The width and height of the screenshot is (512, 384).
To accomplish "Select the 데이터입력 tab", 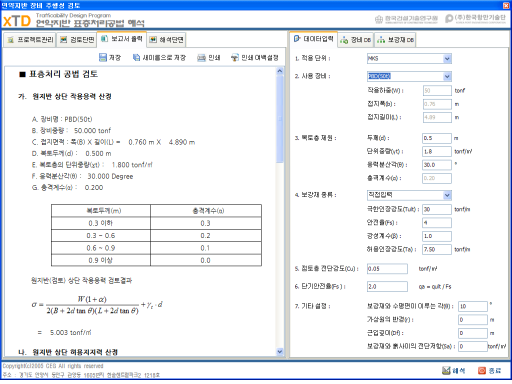I will pyautogui.click(x=313, y=39).
